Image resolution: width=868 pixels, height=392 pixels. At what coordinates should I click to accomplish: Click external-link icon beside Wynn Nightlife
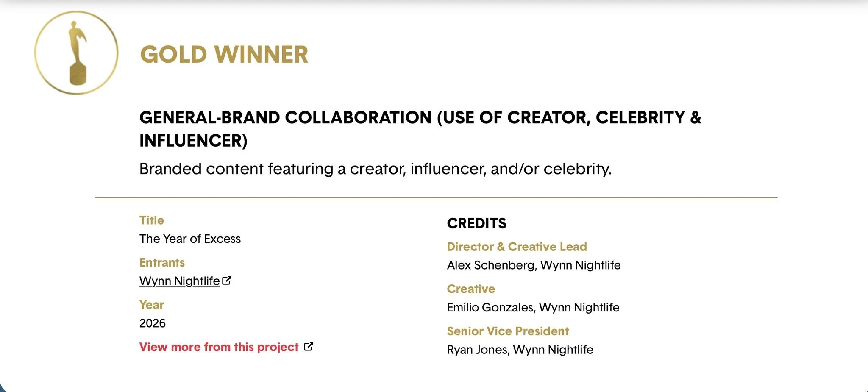click(227, 281)
